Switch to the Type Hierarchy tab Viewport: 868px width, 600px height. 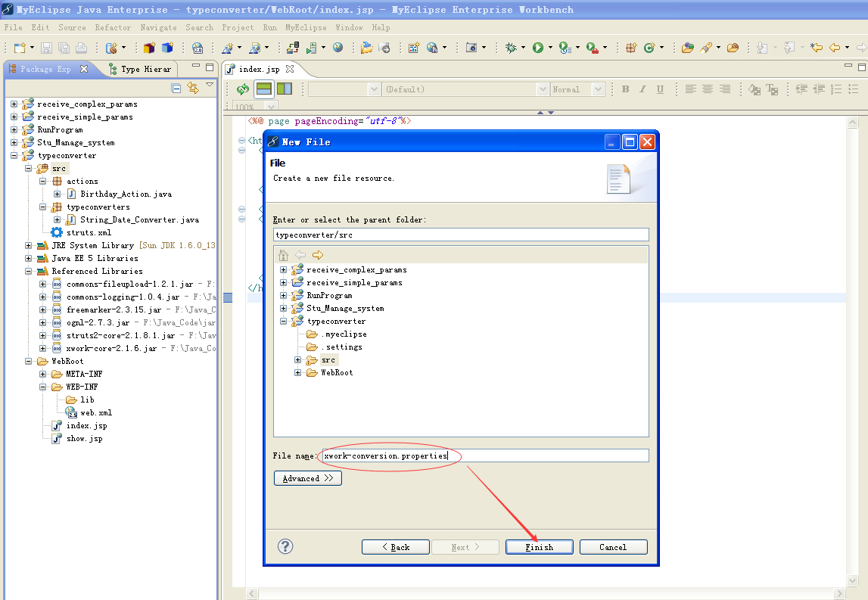(x=140, y=69)
